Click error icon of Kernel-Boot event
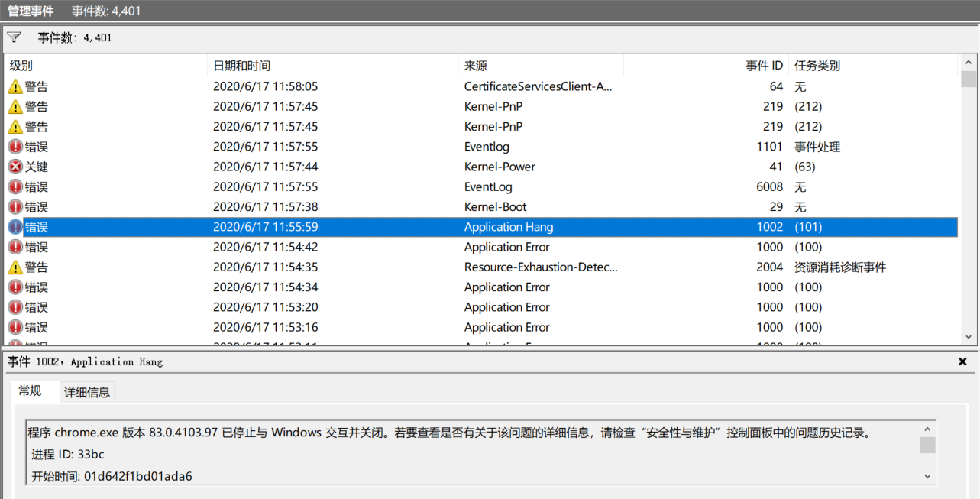The image size is (980, 499). 15,207
